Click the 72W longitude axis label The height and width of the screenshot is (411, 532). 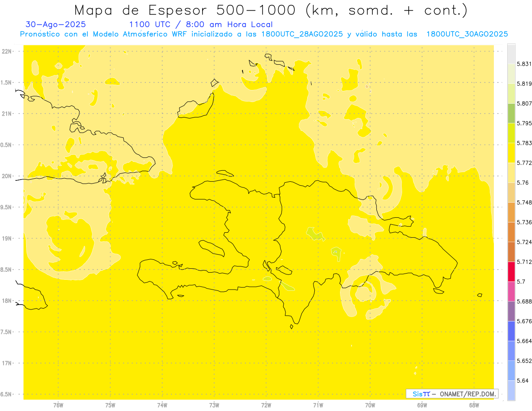(266, 405)
